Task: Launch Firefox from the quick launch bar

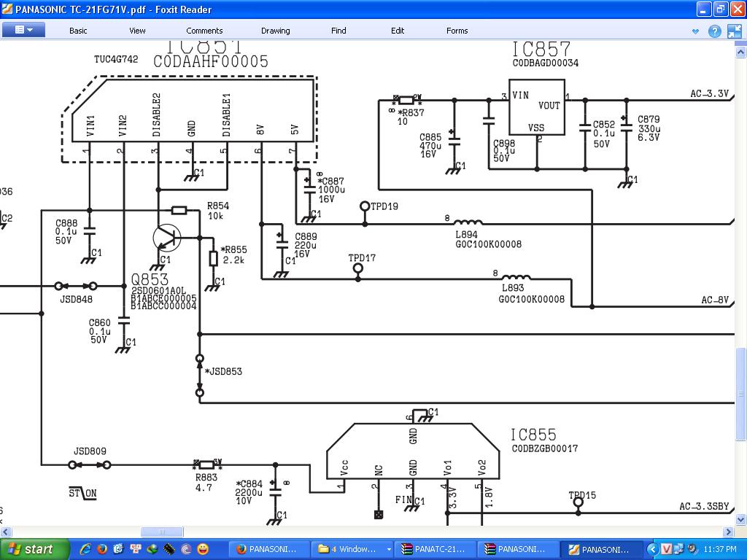Action: tap(102, 549)
